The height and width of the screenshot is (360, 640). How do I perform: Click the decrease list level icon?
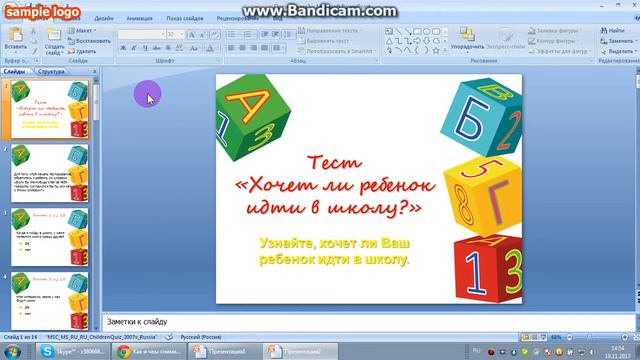click(265, 35)
